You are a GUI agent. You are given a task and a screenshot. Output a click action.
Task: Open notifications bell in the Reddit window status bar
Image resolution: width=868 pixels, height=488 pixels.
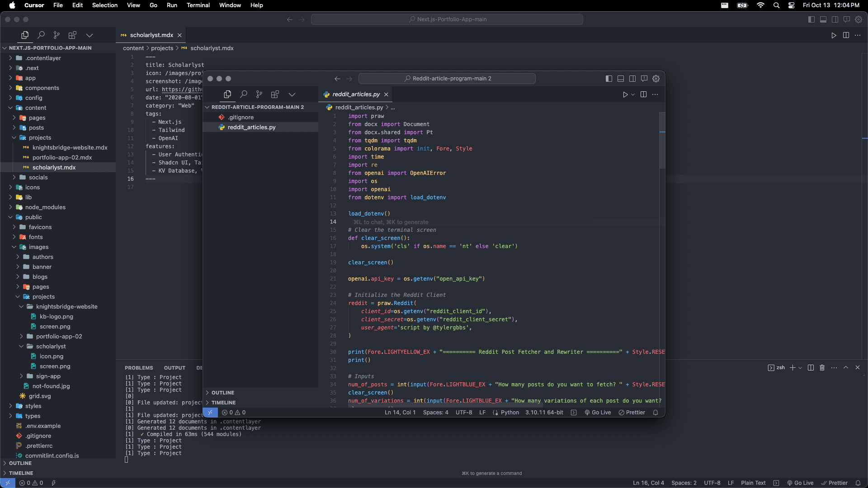(x=656, y=413)
